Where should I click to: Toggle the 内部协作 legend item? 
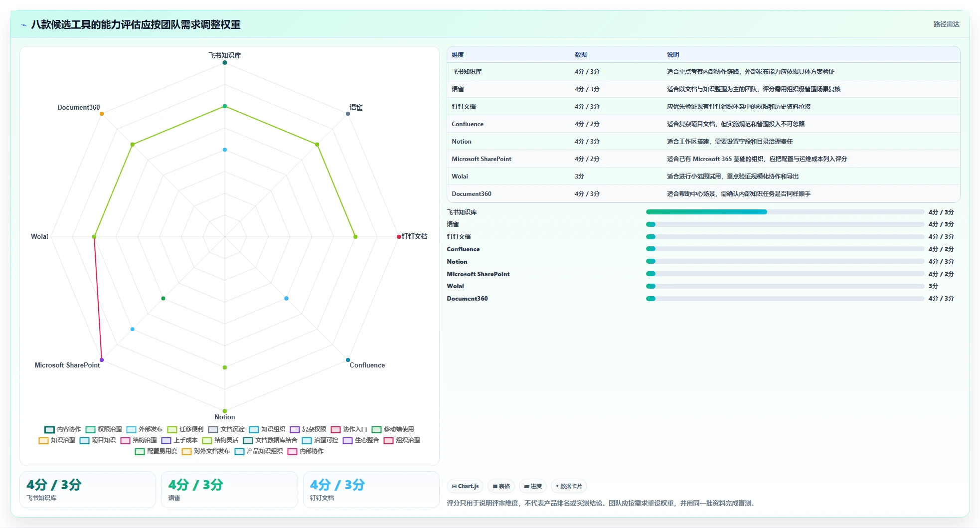pos(306,451)
